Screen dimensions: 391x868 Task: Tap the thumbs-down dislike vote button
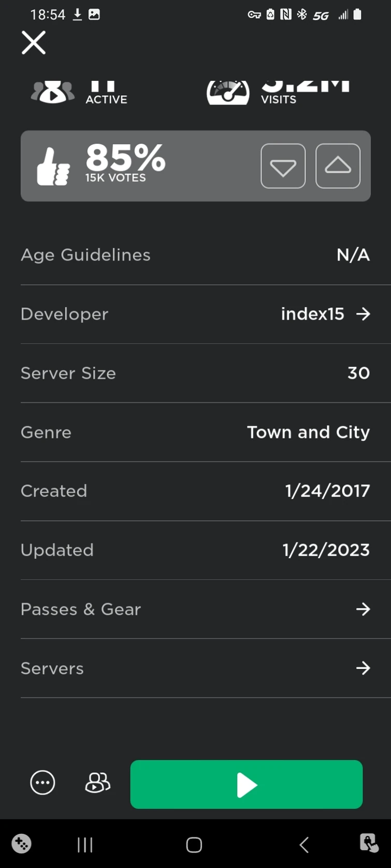point(283,166)
